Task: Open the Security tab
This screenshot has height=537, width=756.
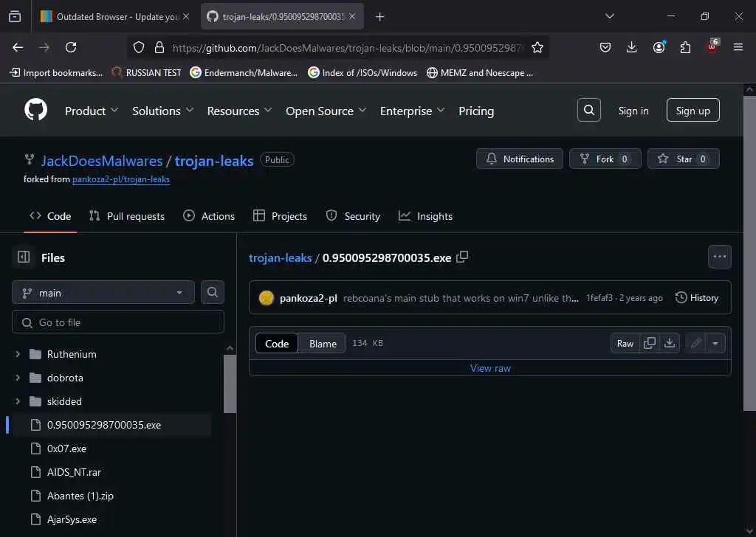Action: pos(353,216)
